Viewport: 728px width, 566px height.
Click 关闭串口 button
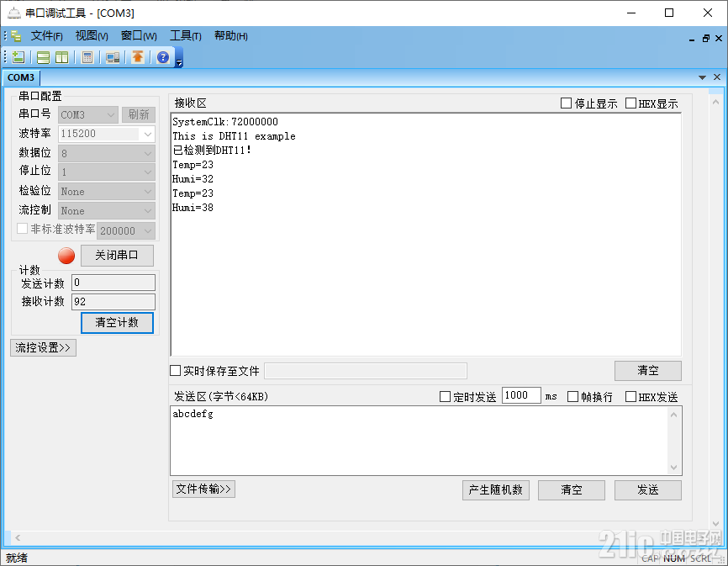coord(117,256)
